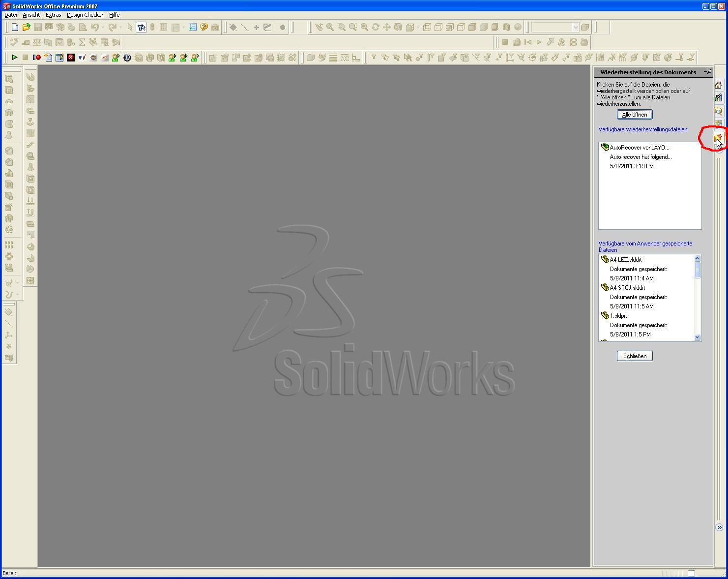Select AutoRecover vonLAYO... recovery file
Image resolution: width=728 pixels, height=579 pixels.
639,148
